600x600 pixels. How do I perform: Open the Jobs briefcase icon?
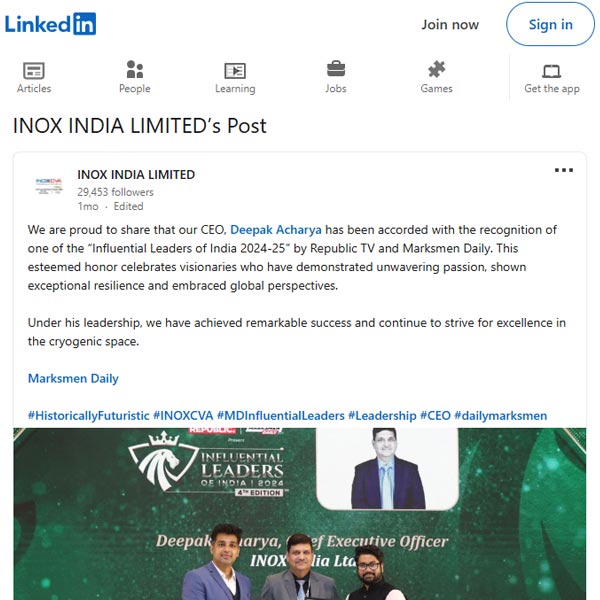336,69
